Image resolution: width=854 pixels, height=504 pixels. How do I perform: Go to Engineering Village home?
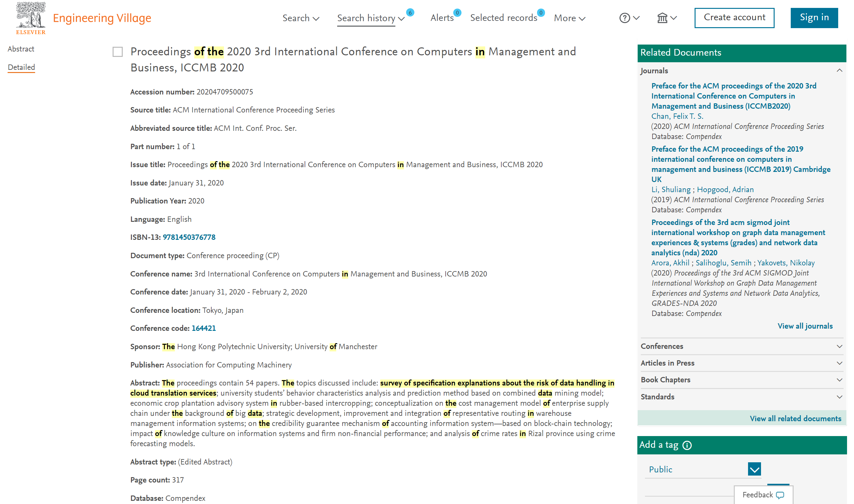point(102,18)
